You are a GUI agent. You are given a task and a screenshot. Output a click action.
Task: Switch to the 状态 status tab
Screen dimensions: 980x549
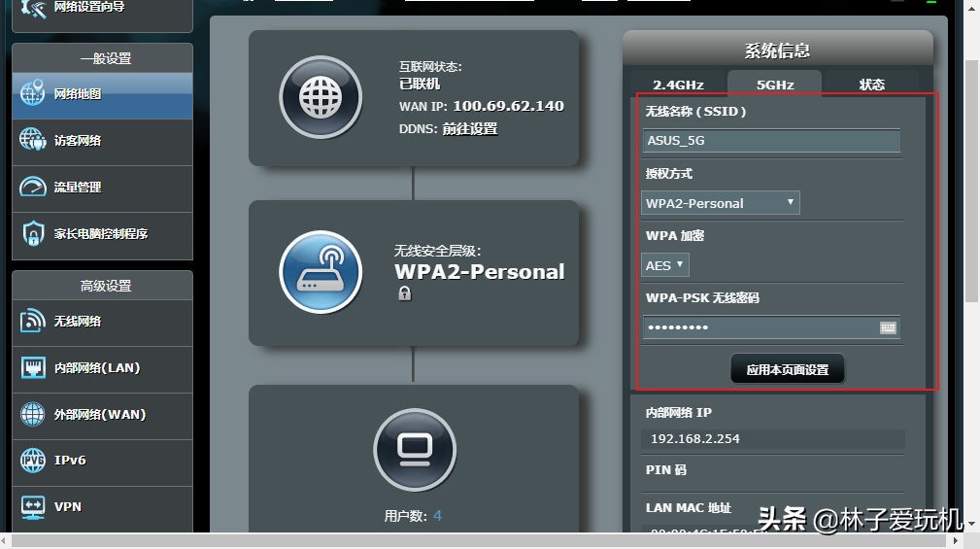tap(871, 85)
